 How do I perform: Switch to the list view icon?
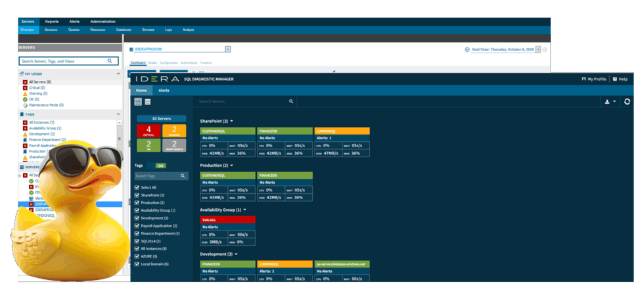[148, 101]
